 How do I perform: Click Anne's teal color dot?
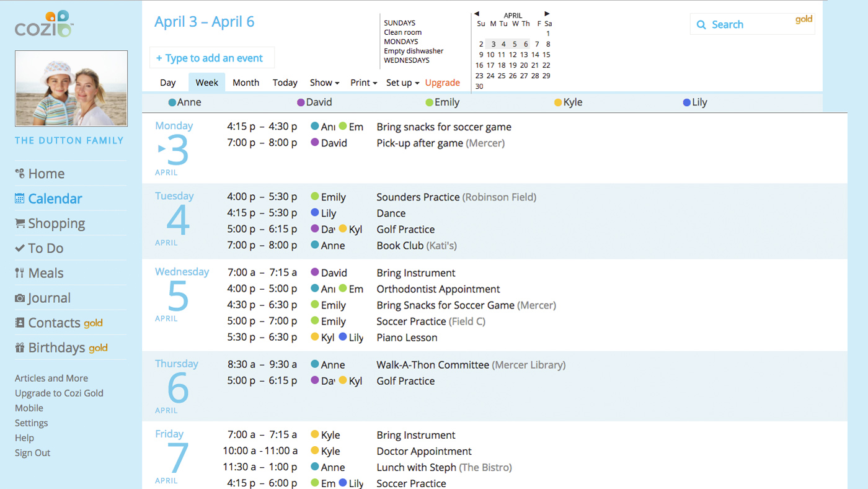174,102
